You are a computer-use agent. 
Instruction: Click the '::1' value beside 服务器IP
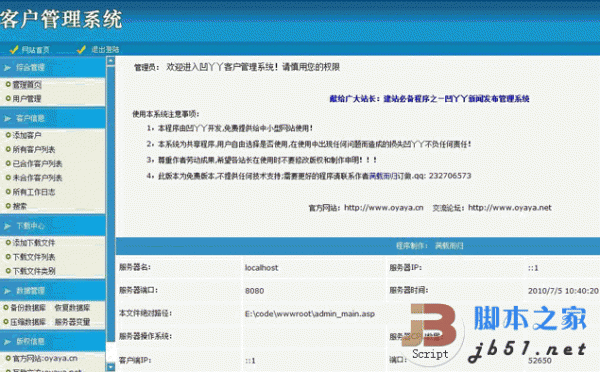[x=533, y=268]
